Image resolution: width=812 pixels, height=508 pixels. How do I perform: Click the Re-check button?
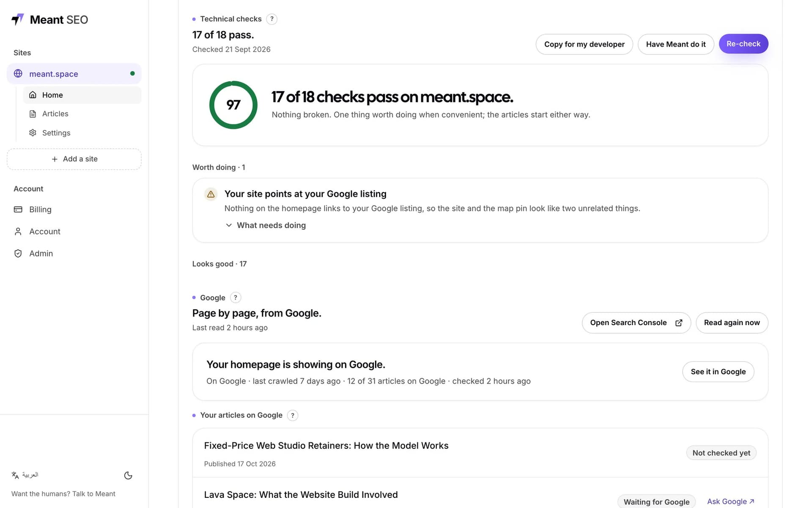(743, 44)
